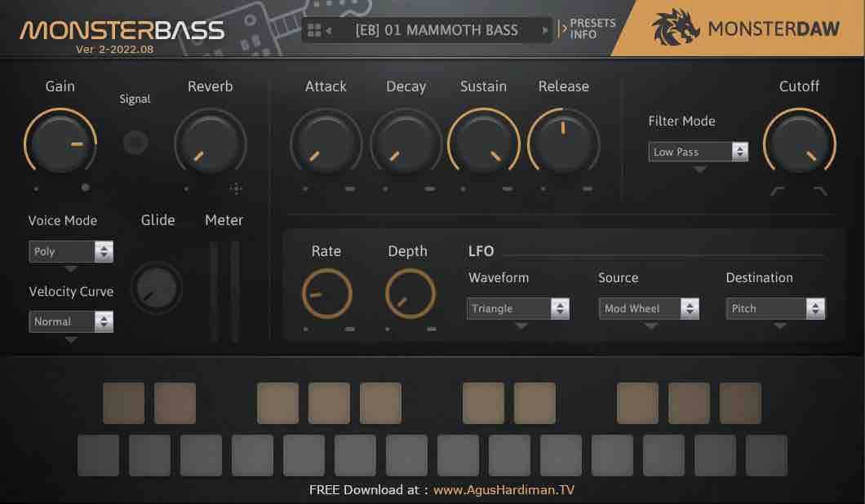865x504 pixels.
Task: Click the Signal indicator light
Action: click(135, 143)
